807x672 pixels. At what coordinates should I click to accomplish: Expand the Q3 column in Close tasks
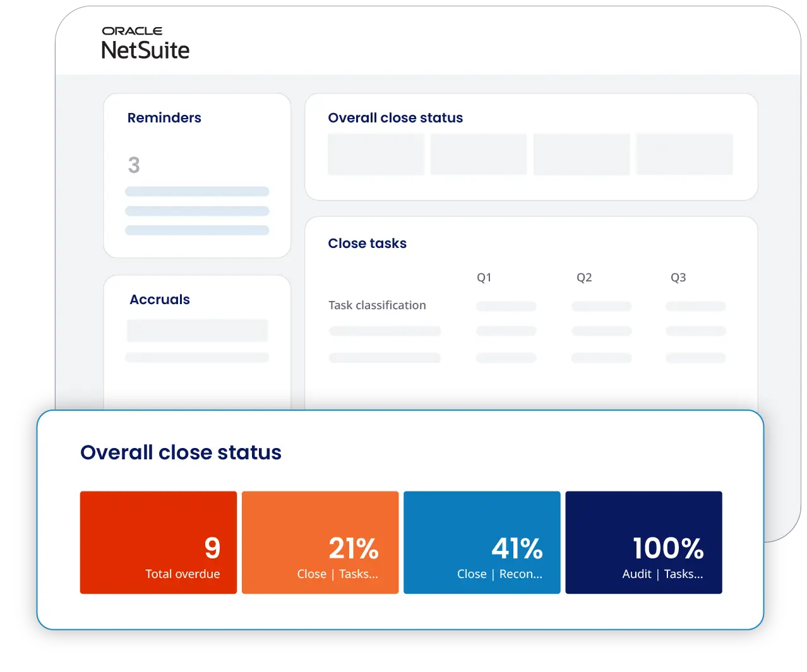(678, 278)
